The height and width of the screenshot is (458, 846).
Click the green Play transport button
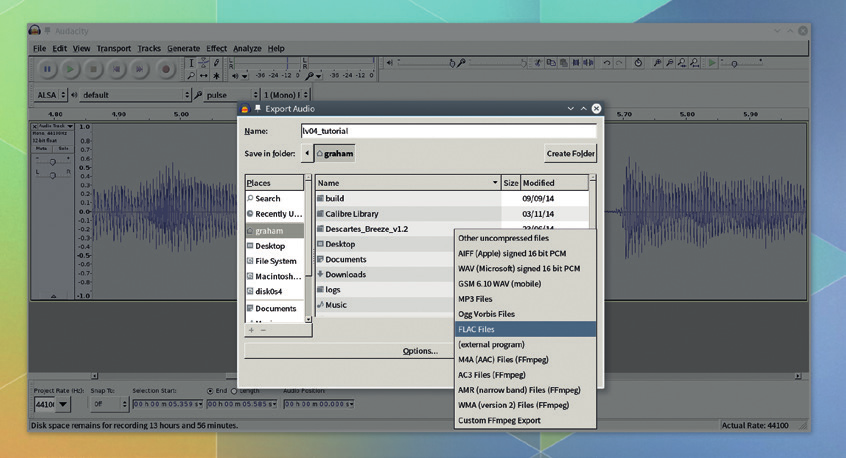coord(70,69)
